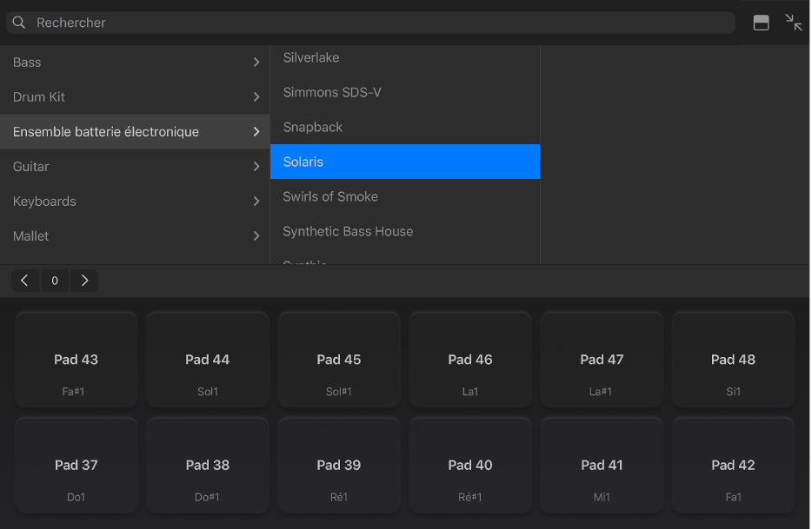This screenshot has height=529, width=812.
Task: Select the Snapback kit
Action: [313, 127]
